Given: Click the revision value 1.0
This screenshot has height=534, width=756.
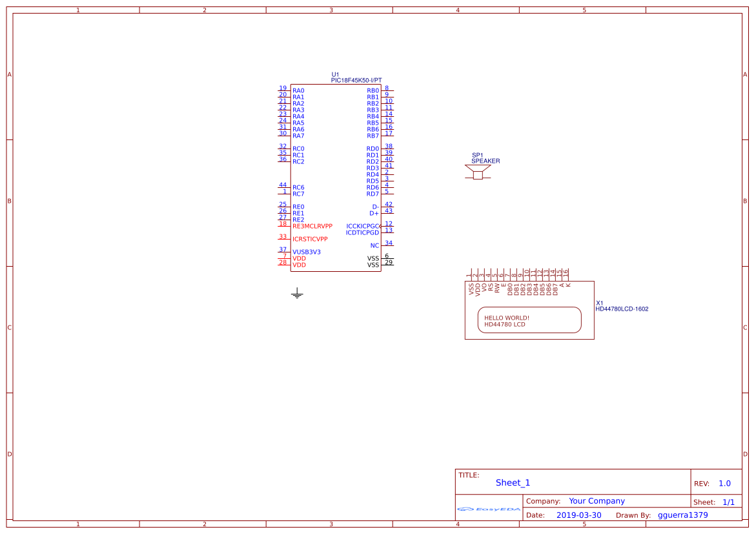Looking at the screenshot, I should pyautogui.click(x=724, y=483).
